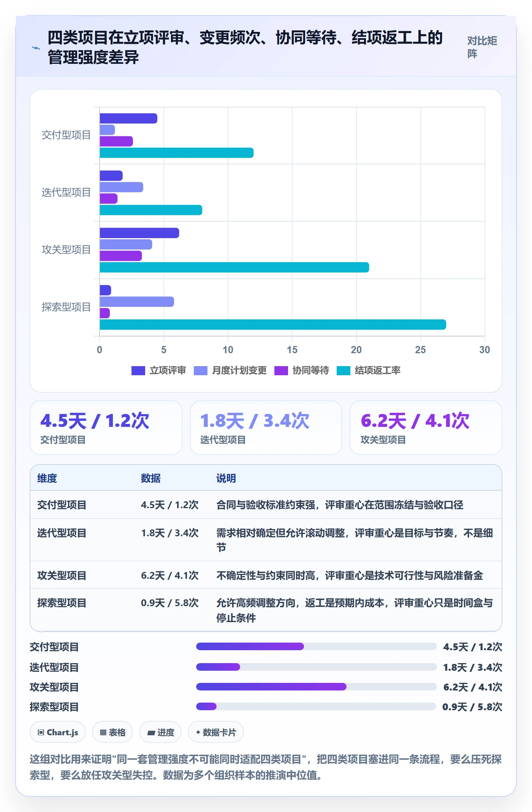Toggle the 月度计划变更 legend swatch
Viewport: 532px width, 812px height.
click(x=201, y=371)
